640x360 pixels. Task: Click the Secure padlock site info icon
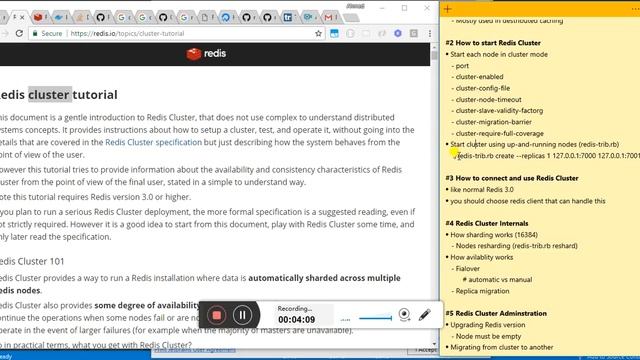pos(35,33)
